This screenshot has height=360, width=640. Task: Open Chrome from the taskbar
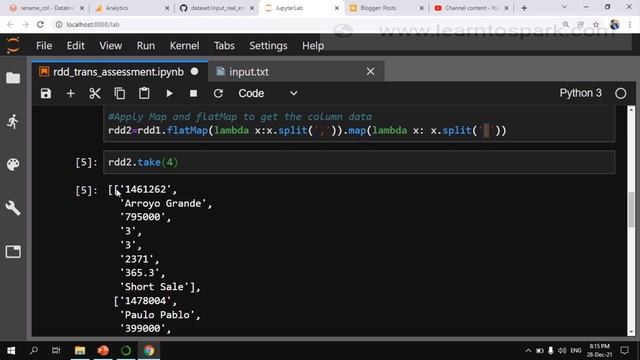tap(149, 351)
